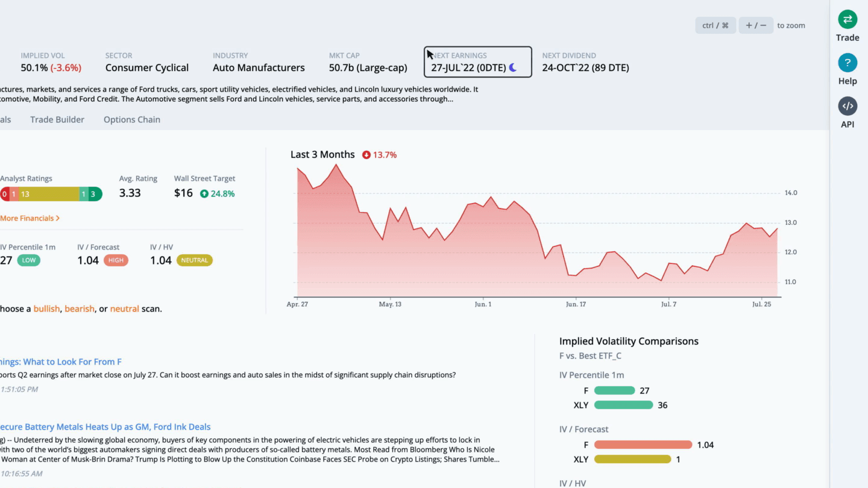Click the Auto Manufacturers industry value
The width and height of the screenshot is (868, 488).
(x=259, y=67)
